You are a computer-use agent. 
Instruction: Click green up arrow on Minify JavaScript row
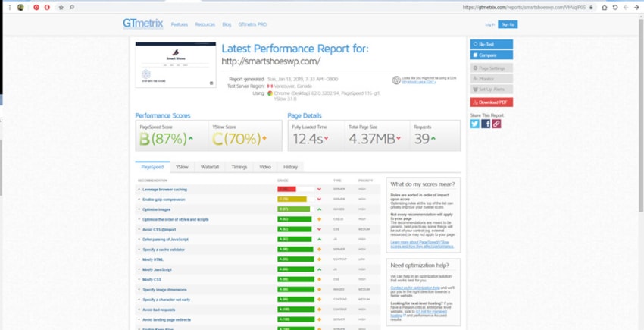(319, 269)
